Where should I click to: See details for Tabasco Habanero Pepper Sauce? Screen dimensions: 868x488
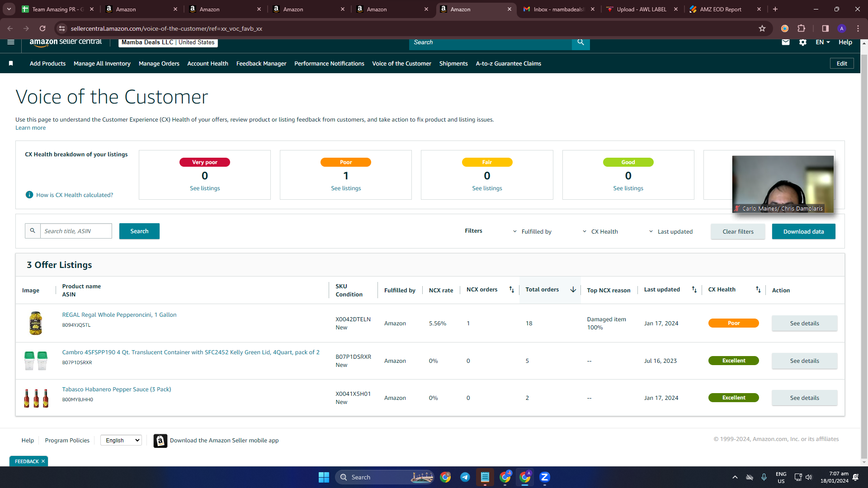[x=805, y=398]
